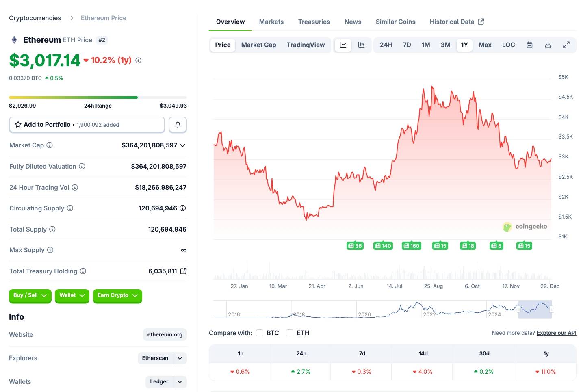Expand the Explorers dropdown arrow
Image resolution: width=581 pixels, height=392 pixels.
pyautogui.click(x=180, y=358)
